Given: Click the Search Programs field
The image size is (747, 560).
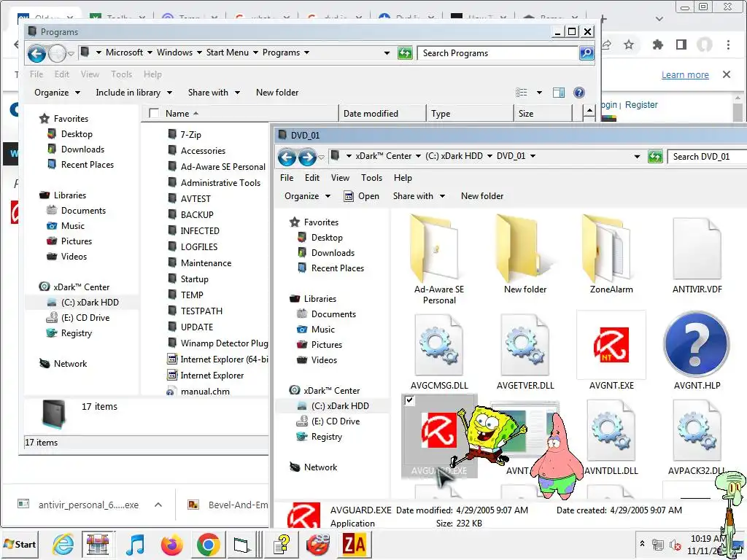Looking at the screenshot, I should pyautogui.click(x=498, y=52).
